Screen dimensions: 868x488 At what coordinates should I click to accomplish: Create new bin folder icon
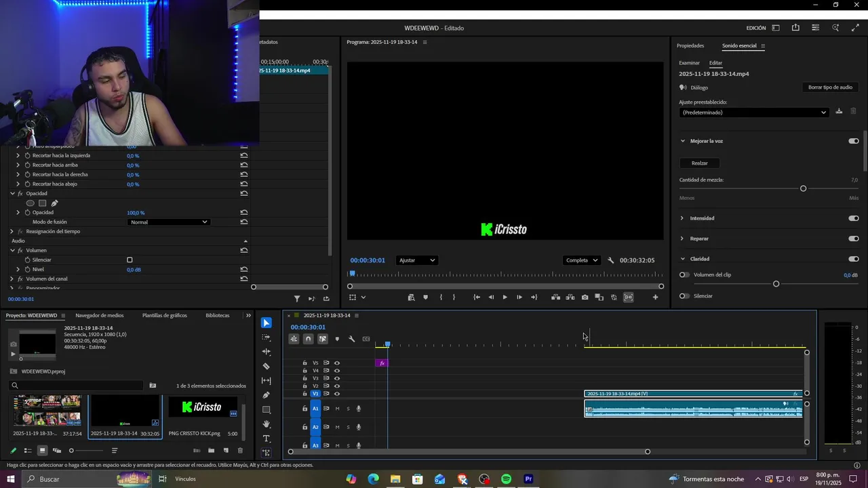click(211, 451)
